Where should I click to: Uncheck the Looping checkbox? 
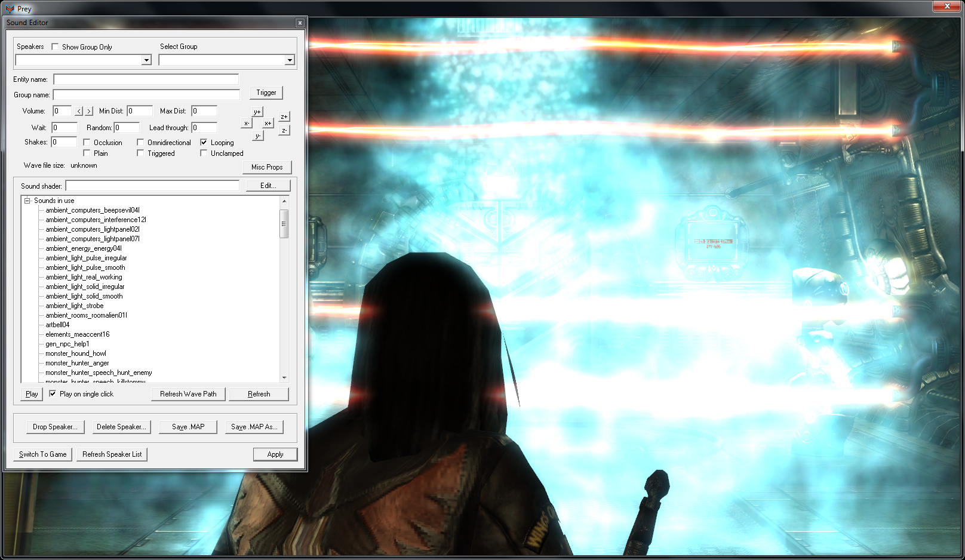tap(204, 142)
